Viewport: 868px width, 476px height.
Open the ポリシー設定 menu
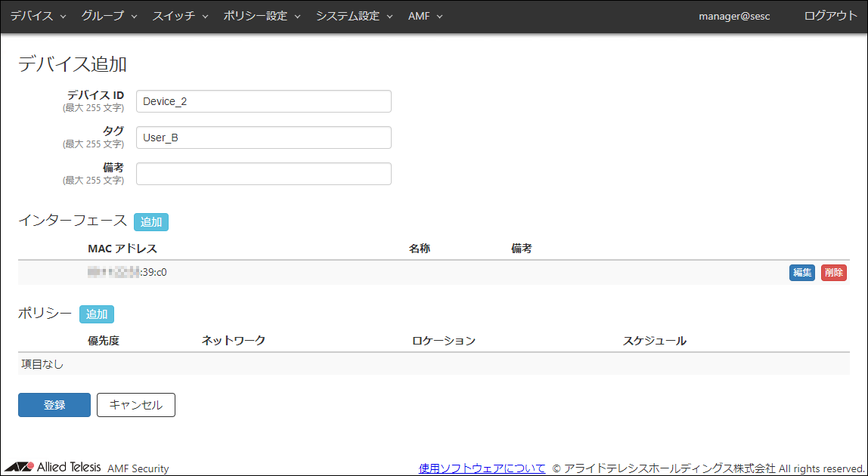point(262,16)
